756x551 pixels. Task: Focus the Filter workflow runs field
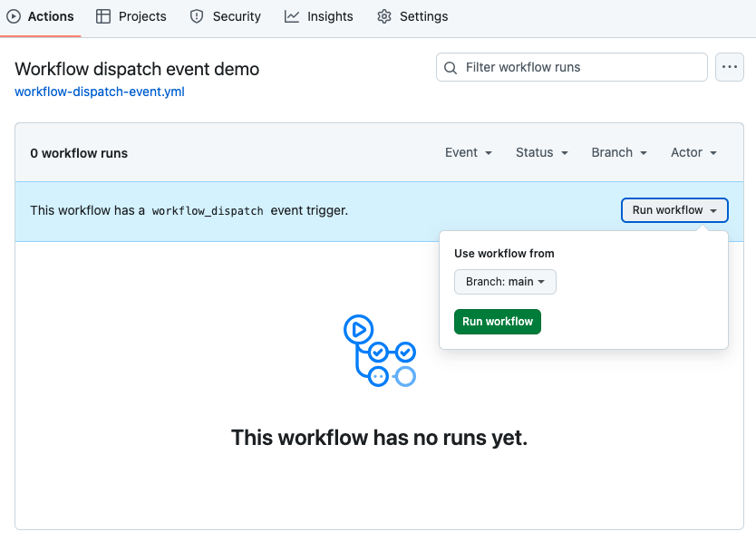tap(572, 67)
